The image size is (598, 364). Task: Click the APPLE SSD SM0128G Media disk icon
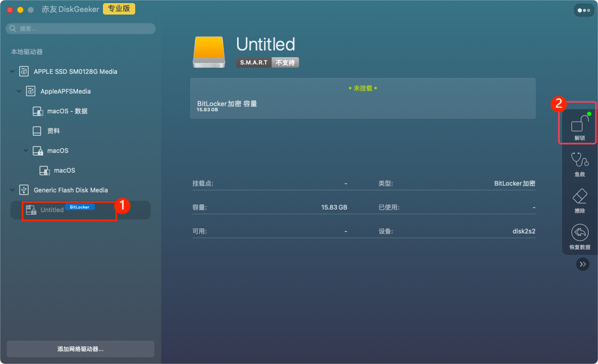click(x=23, y=71)
